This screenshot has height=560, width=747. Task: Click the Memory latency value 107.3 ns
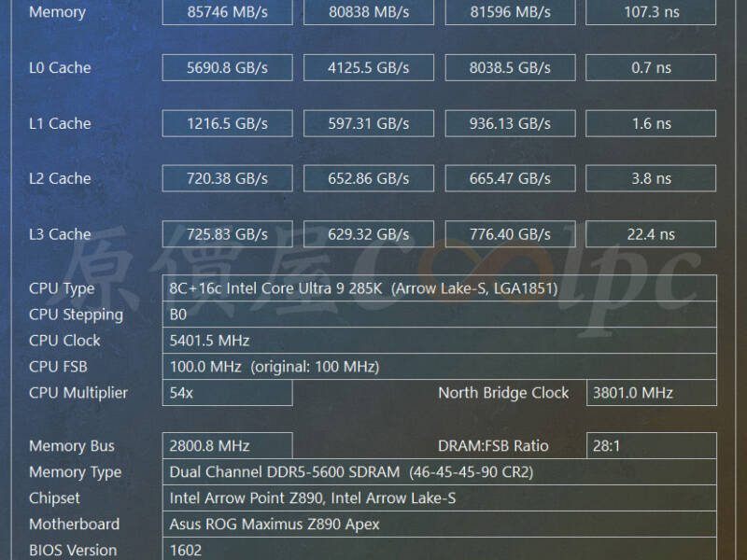(x=651, y=12)
